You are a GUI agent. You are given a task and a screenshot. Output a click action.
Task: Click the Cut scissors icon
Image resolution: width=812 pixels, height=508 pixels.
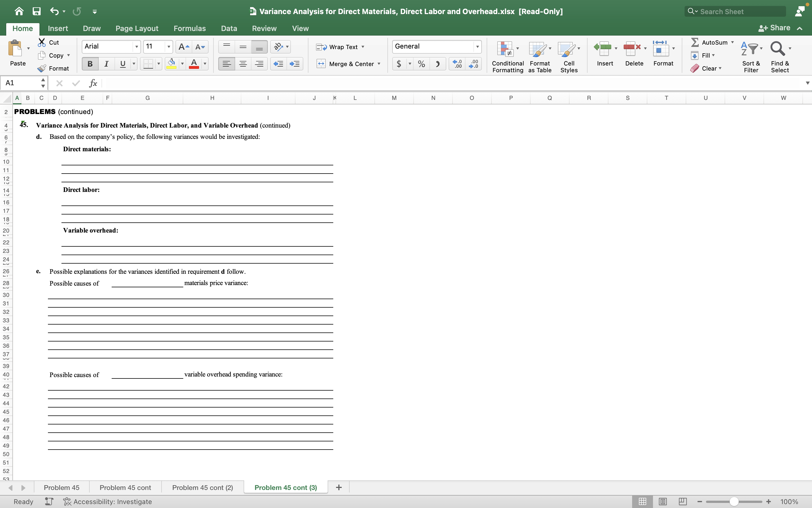(42, 42)
